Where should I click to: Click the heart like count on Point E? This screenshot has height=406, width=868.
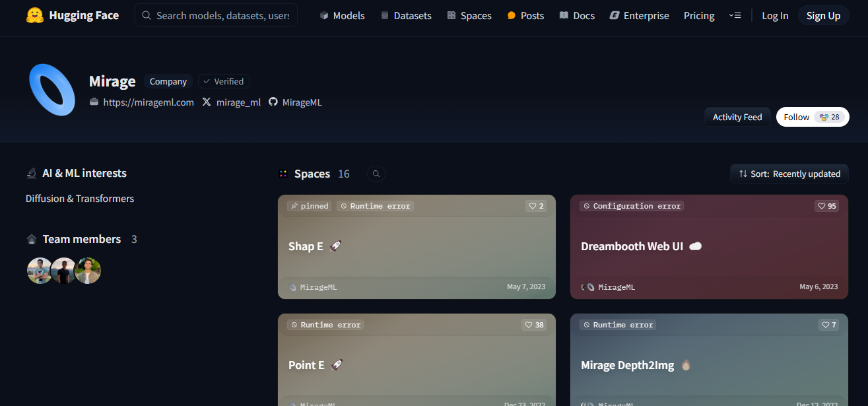[534, 325]
